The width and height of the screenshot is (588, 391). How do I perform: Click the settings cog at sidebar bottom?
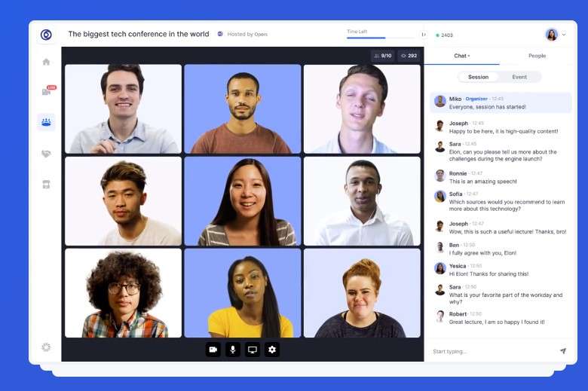tap(46, 347)
